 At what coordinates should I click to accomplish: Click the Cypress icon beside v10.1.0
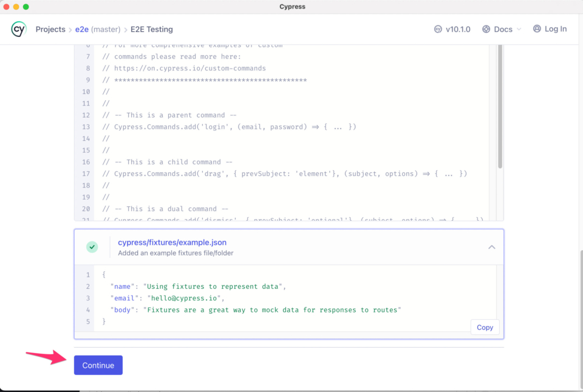click(438, 29)
